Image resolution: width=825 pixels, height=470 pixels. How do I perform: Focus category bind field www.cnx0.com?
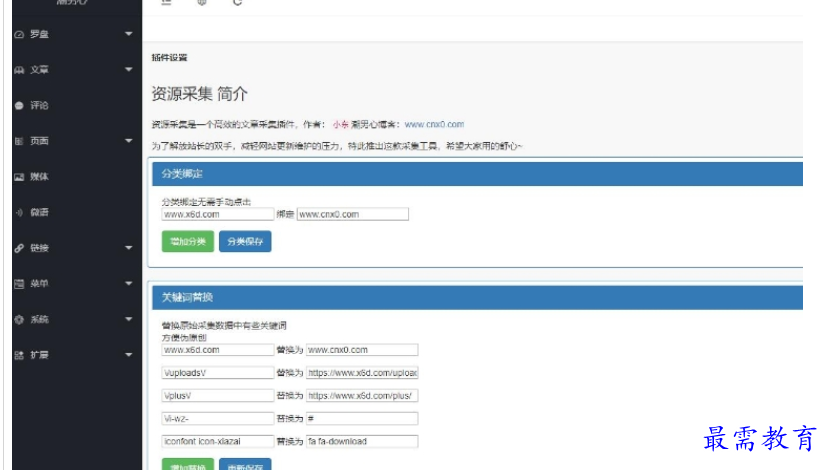coord(353,214)
